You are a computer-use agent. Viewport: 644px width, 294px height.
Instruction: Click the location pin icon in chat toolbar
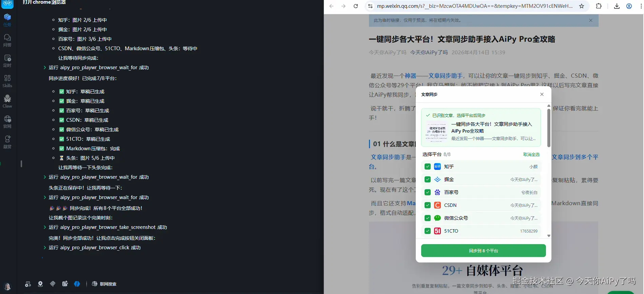pos(40,284)
